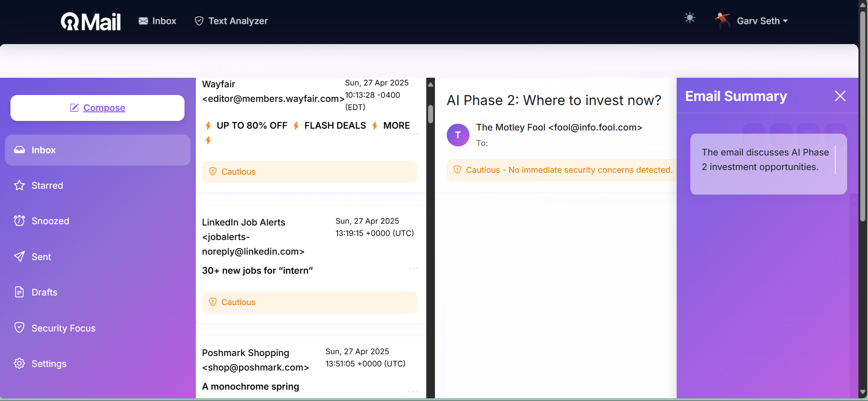Open the Wayfair email
The image size is (868, 401).
tap(311, 134)
